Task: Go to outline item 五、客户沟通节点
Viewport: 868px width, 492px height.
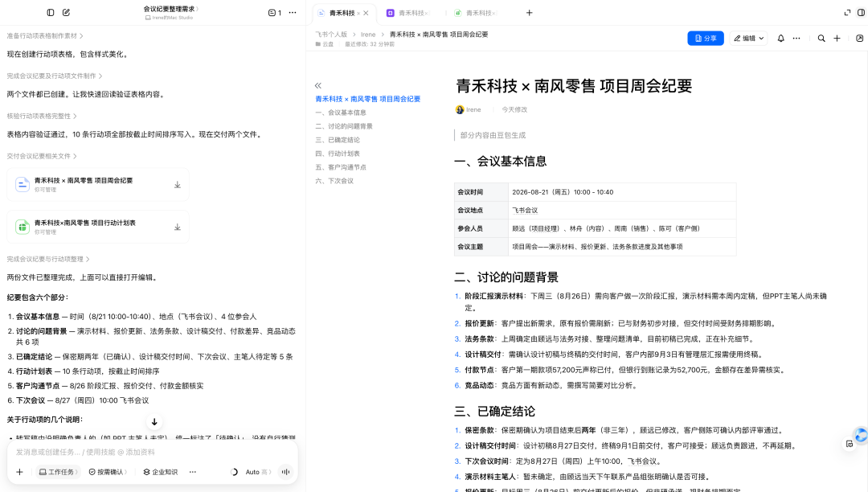Action: coord(341,167)
